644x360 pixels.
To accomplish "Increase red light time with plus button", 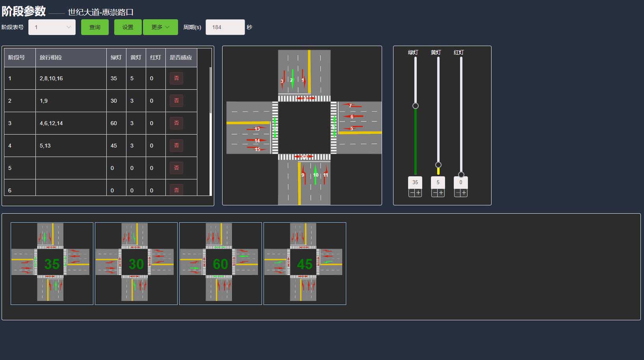I will point(464,193).
